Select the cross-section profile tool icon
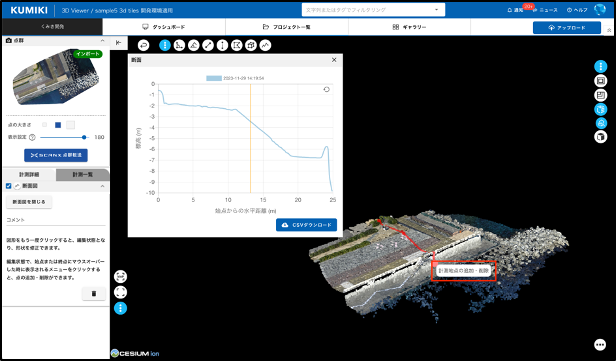Screen dimensions: 616x361 click(266, 46)
